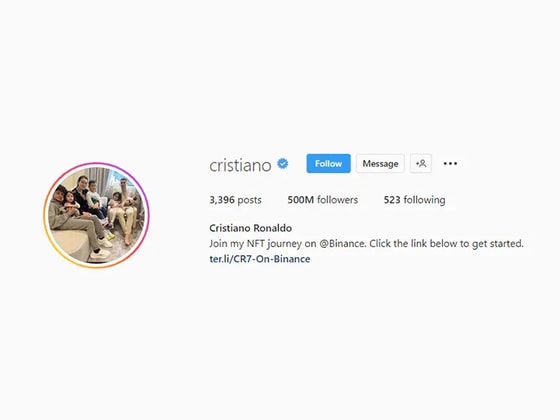View cristiano's story via profile picture
Screen dimensions: 560x420
[96, 215]
